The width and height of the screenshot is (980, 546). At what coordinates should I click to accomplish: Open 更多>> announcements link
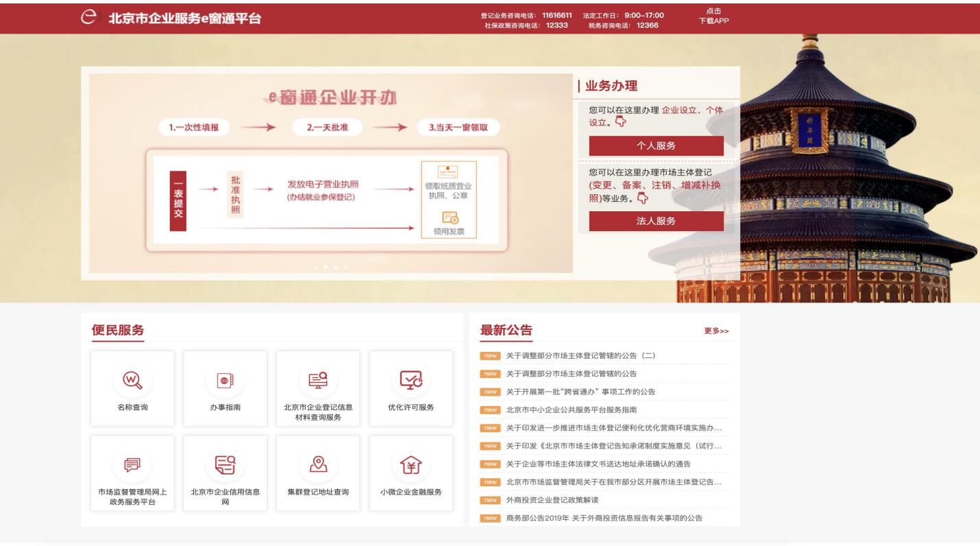(716, 331)
